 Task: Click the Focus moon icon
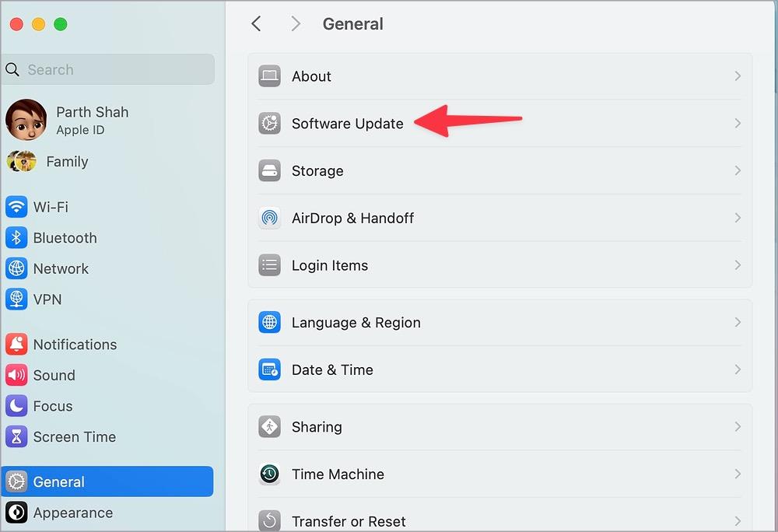tap(16, 406)
